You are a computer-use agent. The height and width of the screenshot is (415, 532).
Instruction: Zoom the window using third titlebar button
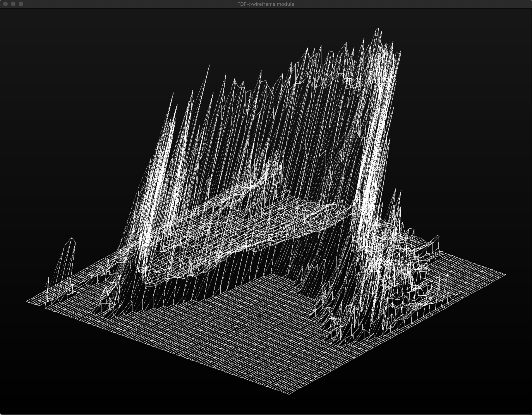pyautogui.click(x=21, y=4)
